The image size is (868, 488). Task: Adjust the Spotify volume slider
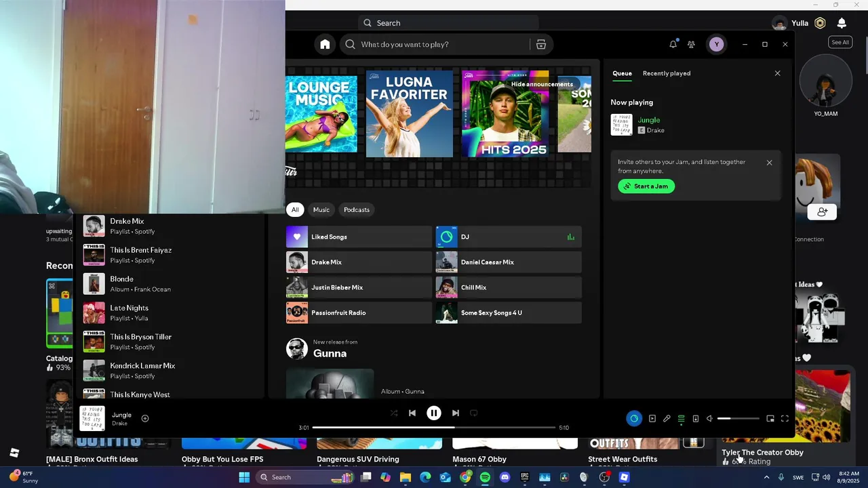coord(738,418)
